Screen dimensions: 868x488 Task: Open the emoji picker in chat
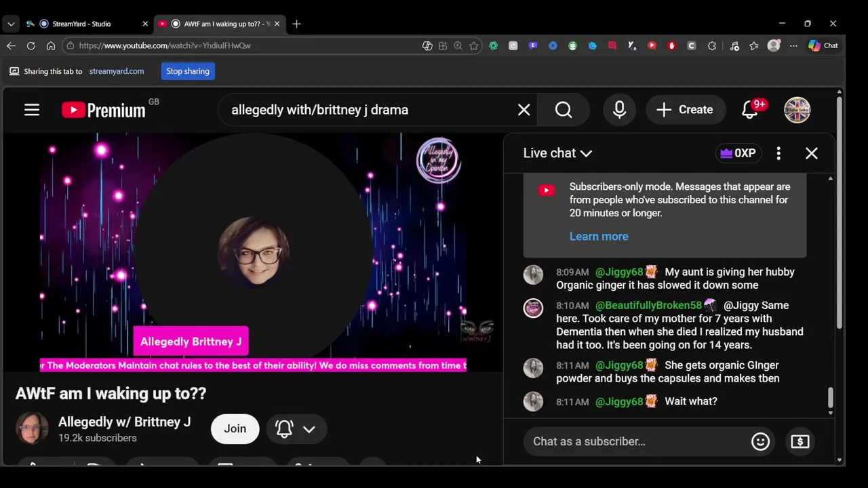[760, 441]
